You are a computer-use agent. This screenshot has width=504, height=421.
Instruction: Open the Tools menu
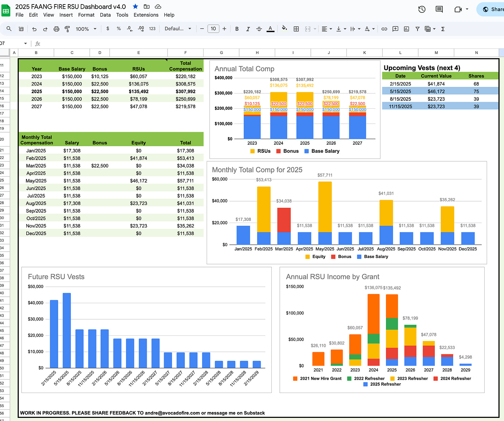tap(122, 15)
